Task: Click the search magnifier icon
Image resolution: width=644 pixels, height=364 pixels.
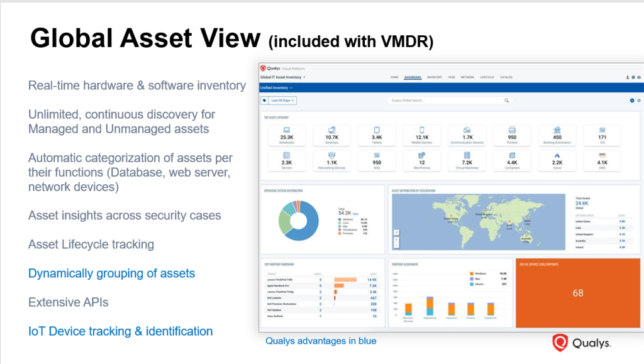Action: tap(506, 101)
